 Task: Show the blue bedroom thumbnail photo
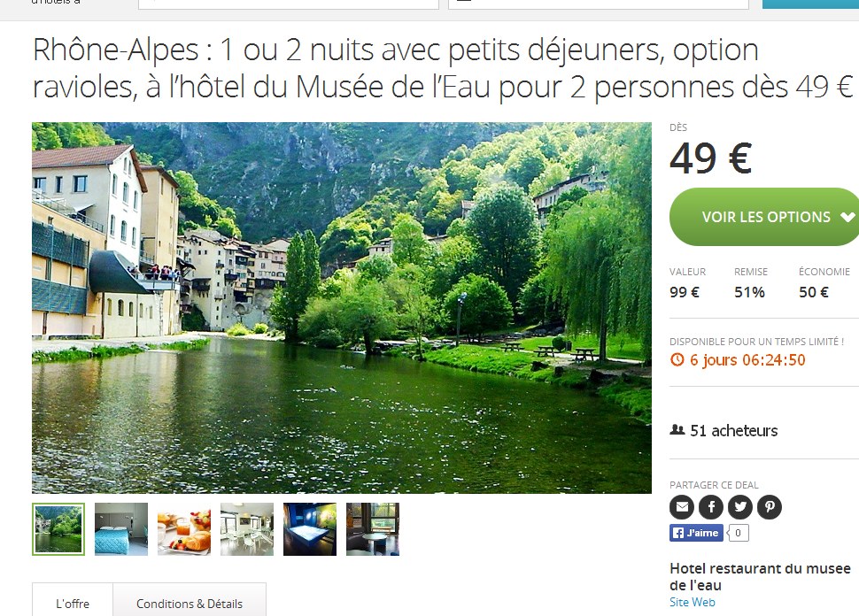click(x=121, y=529)
